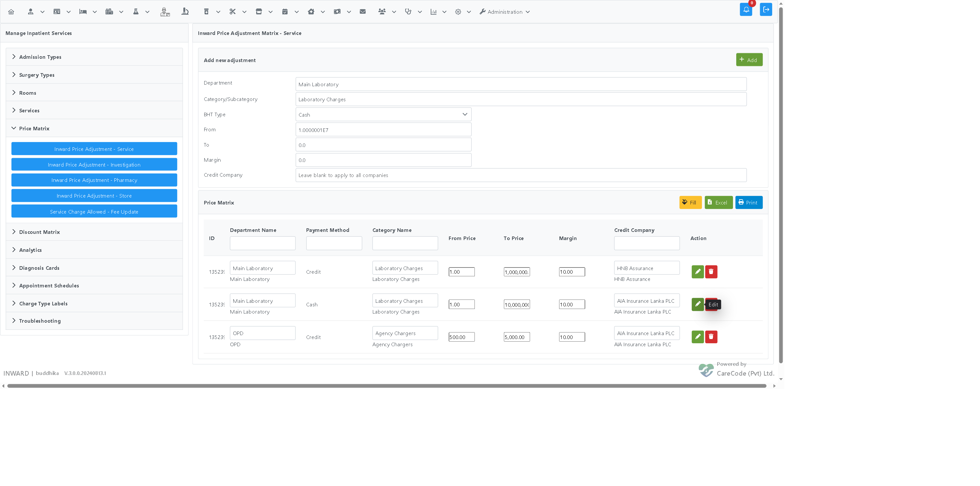Image resolution: width=980 pixels, height=486 pixels.
Task: Focus the Credit Company input field
Action: coord(521,175)
